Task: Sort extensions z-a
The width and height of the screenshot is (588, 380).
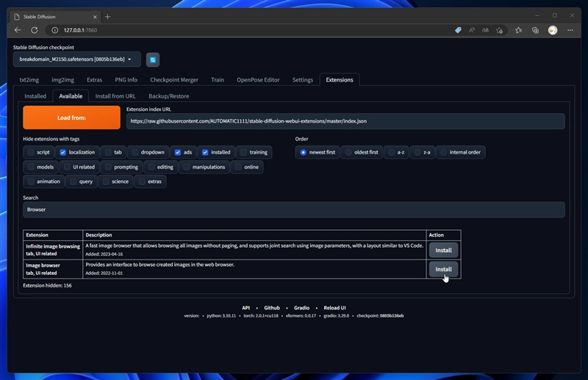Action: coord(417,152)
